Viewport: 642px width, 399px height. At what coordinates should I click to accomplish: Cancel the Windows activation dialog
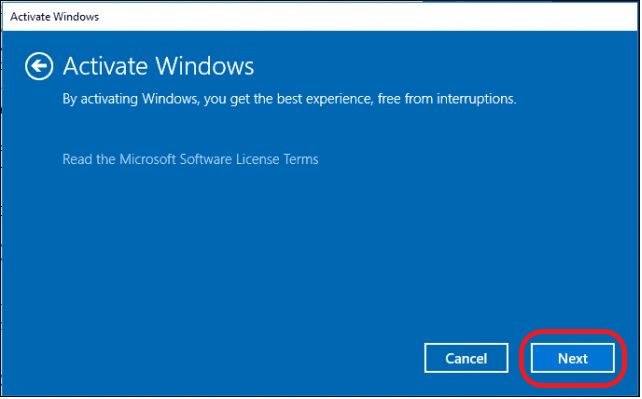(x=466, y=358)
